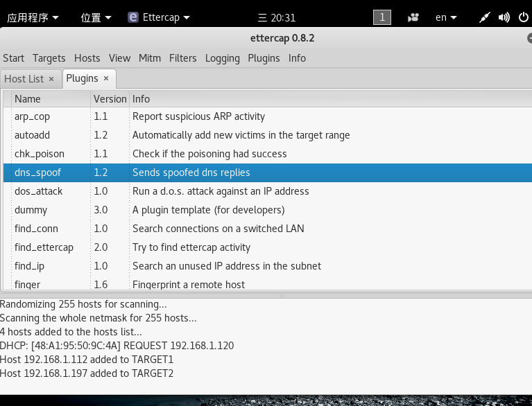Open the View menu
532x406 pixels.
(119, 58)
